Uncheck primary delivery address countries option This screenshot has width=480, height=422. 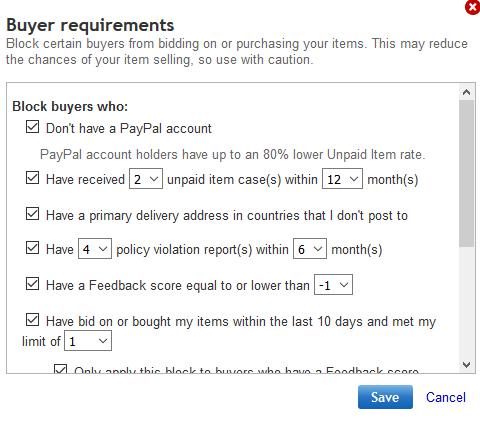(32, 214)
